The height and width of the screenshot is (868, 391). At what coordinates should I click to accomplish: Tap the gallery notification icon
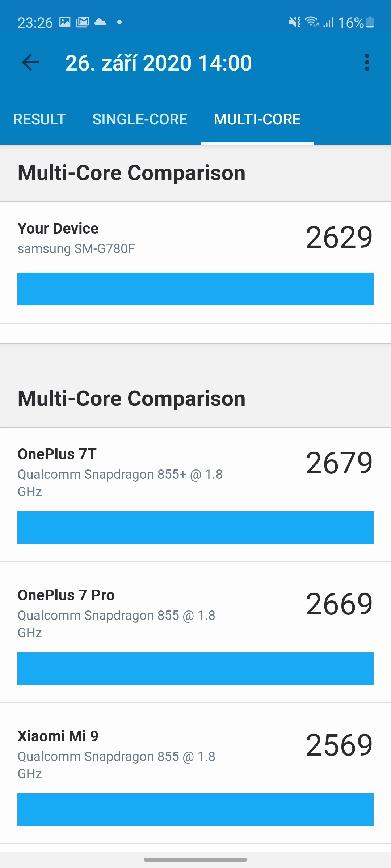click(x=65, y=22)
